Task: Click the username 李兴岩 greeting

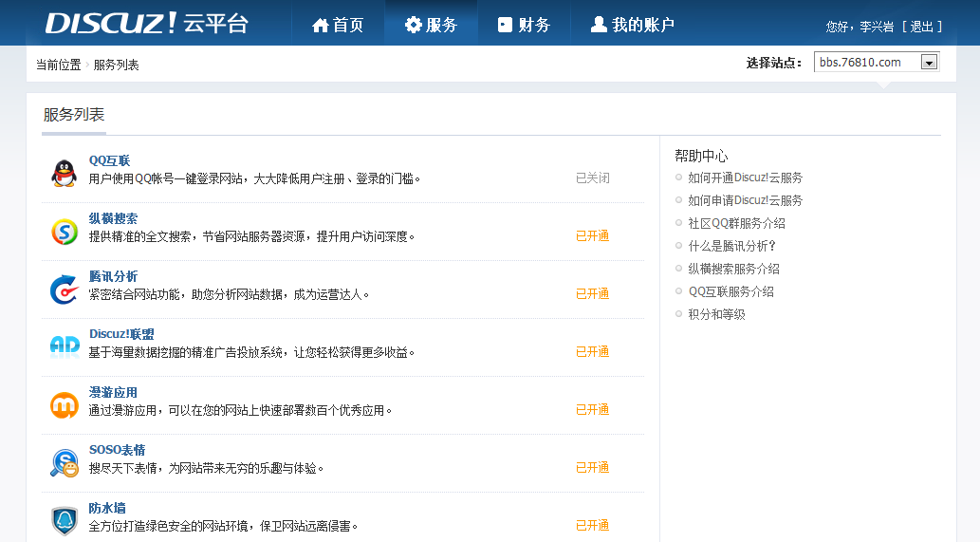Action: [877, 27]
